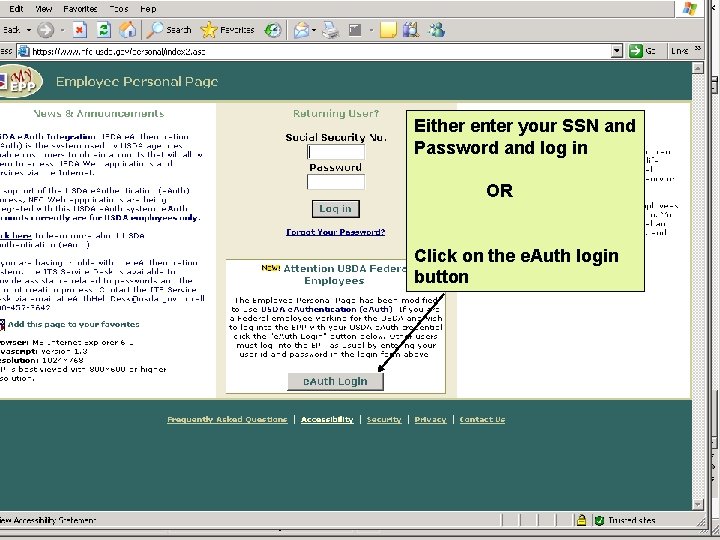Click the Messenger people icon
This screenshot has width=720, height=540.
(436, 30)
